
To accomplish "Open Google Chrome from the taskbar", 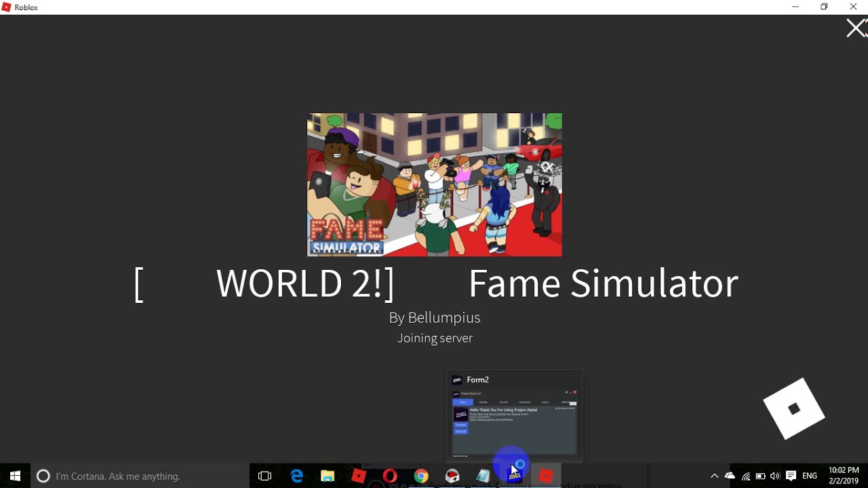I will click(x=421, y=476).
